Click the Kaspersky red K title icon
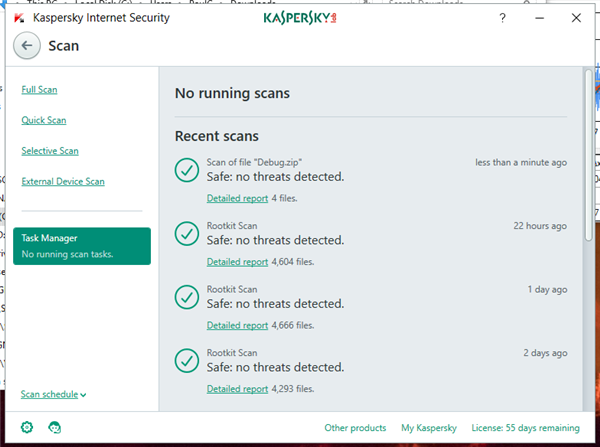Image resolution: width=600 pixels, height=447 pixels. (x=19, y=18)
